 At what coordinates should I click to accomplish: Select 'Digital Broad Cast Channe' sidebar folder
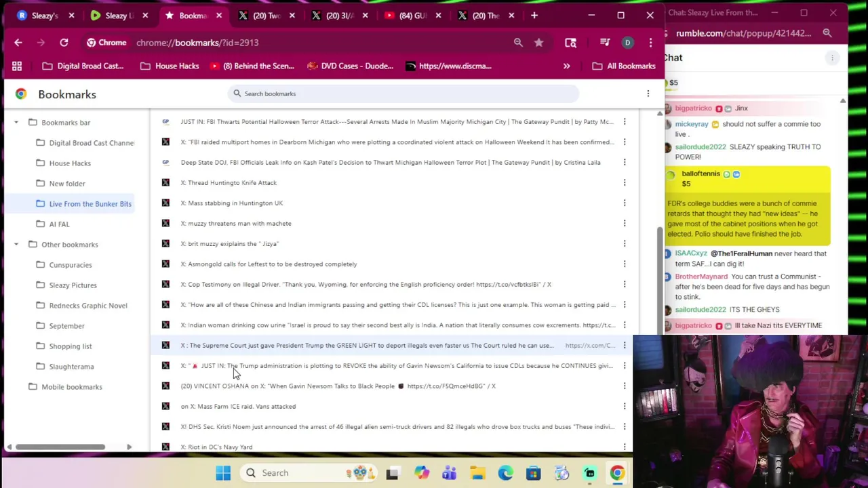85,142
